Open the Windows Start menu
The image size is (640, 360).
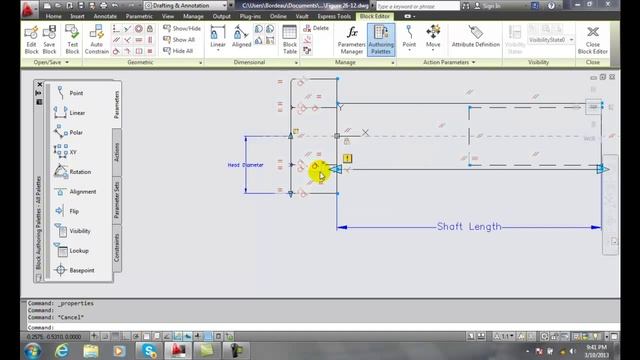click(x=32, y=351)
